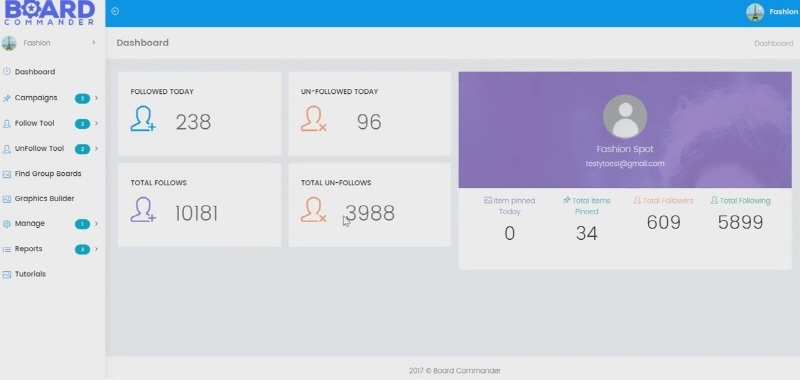The image size is (800, 380).
Task: Open the Fashion user avatar at top right
Action: coord(755,12)
